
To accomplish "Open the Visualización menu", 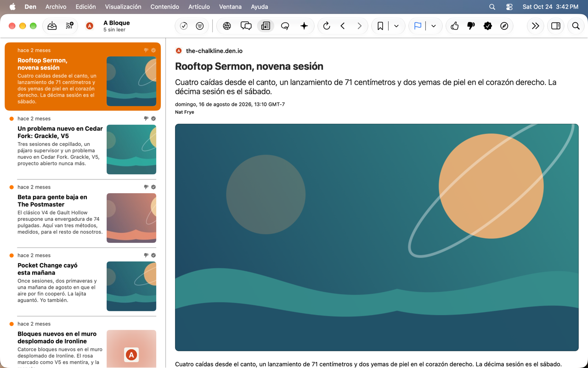I will (123, 7).
